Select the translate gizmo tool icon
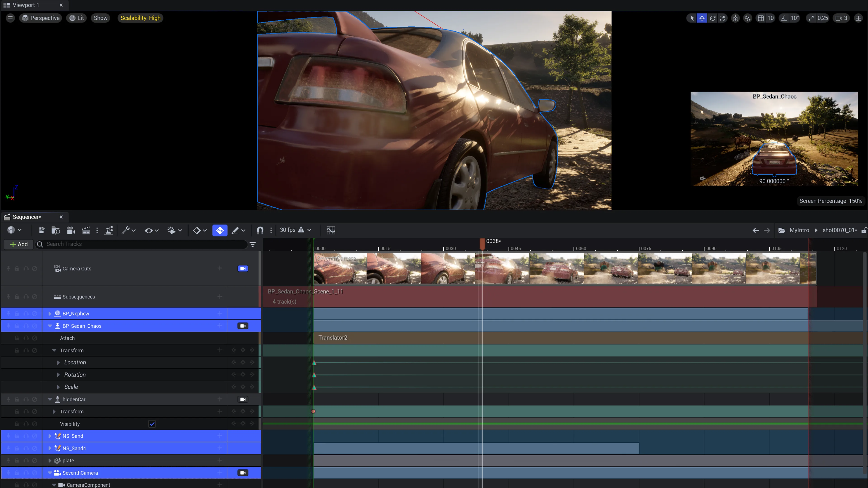 click(702, 18)
